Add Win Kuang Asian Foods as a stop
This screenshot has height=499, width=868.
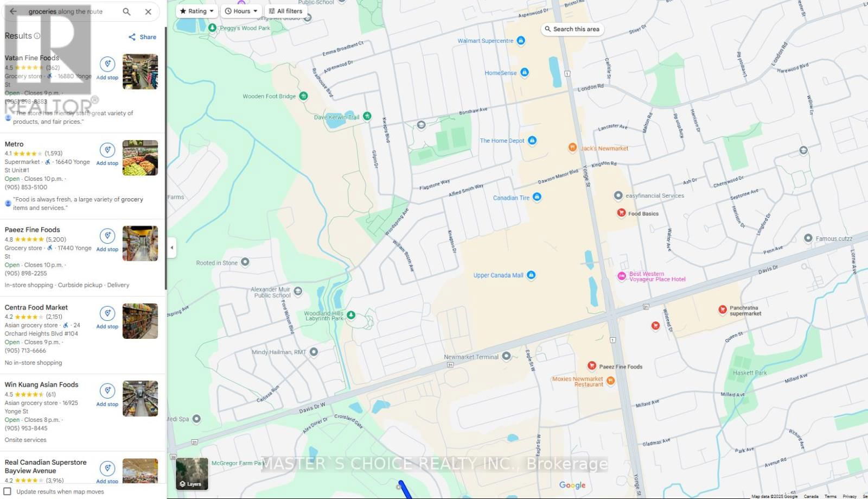(x=107, y=395)
